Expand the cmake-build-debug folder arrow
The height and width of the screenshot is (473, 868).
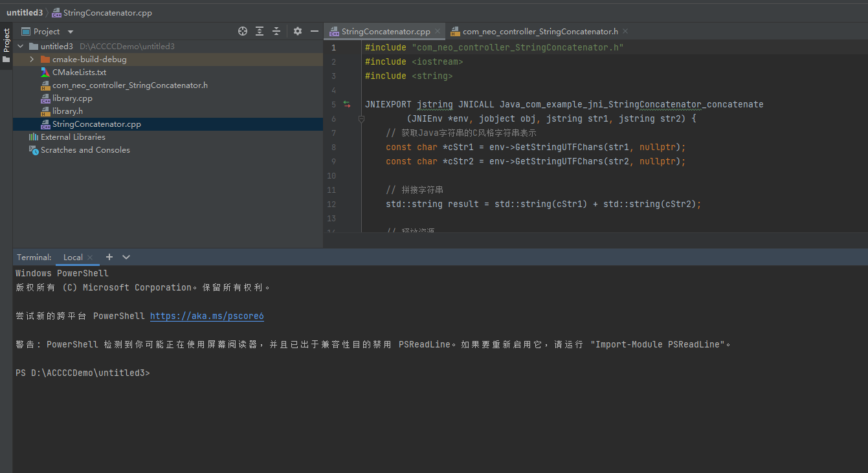point(32,60)
